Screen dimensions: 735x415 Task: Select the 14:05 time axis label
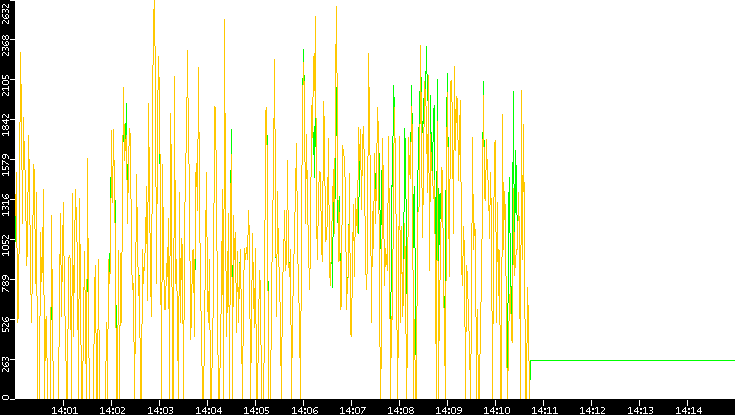pos(256,410)
